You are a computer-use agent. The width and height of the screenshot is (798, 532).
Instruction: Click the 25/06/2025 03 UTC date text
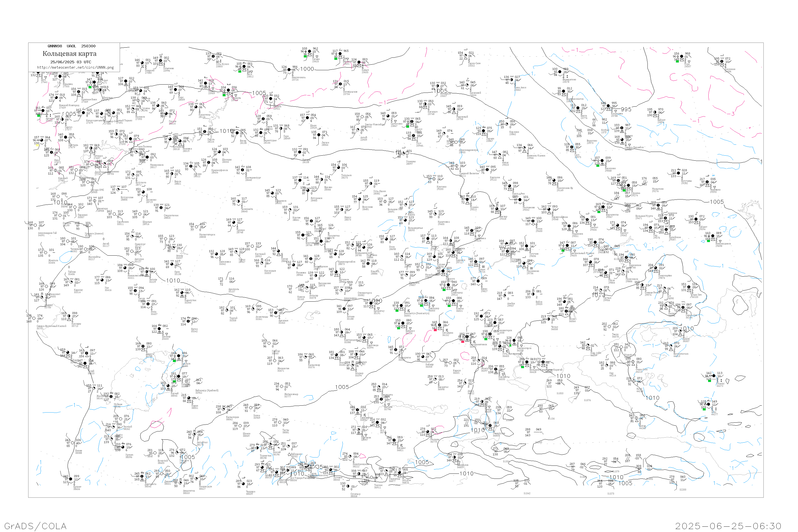(70, 62)
